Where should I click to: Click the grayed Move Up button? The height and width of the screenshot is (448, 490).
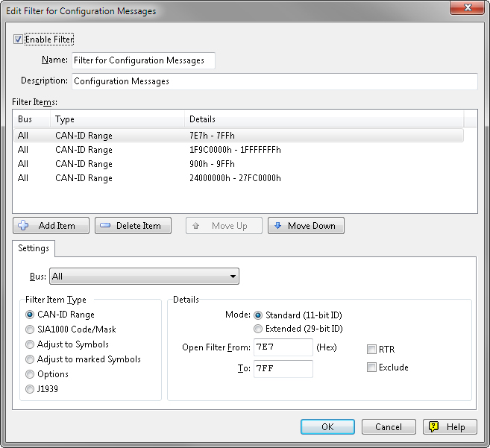(x=224, y=226)
